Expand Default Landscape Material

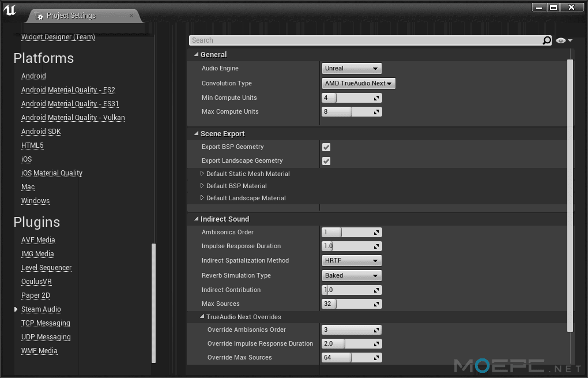(x=202, y=197)
